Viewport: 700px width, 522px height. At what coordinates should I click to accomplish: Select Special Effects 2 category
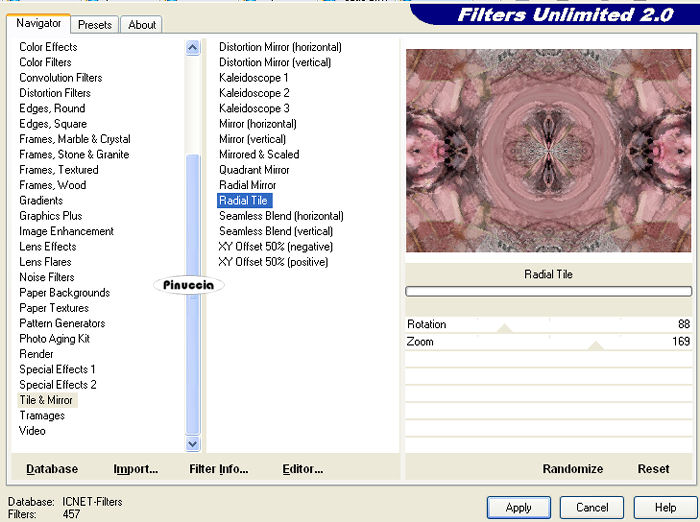click(58, 385)
